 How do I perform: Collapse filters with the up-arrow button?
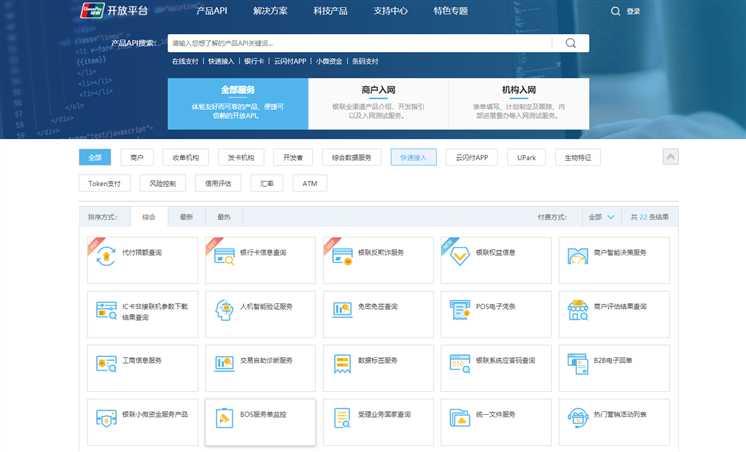(x=670, y=157)
